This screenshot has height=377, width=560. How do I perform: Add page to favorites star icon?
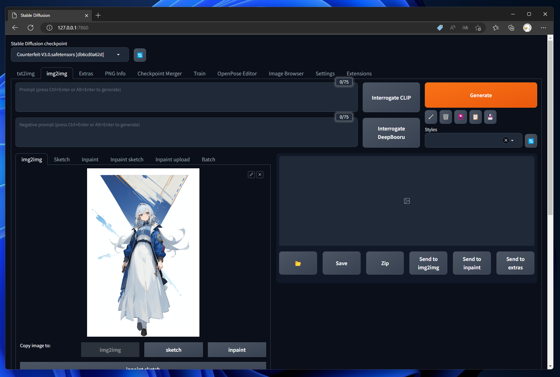478,27
